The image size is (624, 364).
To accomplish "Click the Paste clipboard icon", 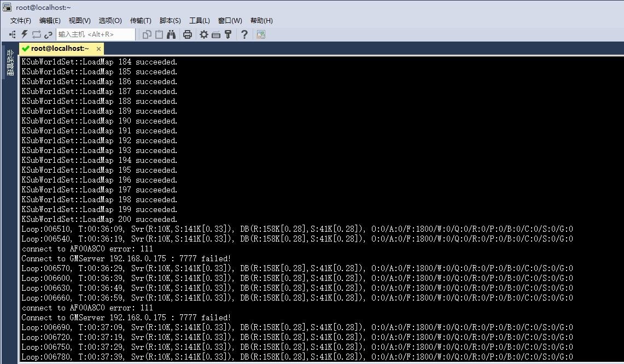I will click(x=159, y=34).
